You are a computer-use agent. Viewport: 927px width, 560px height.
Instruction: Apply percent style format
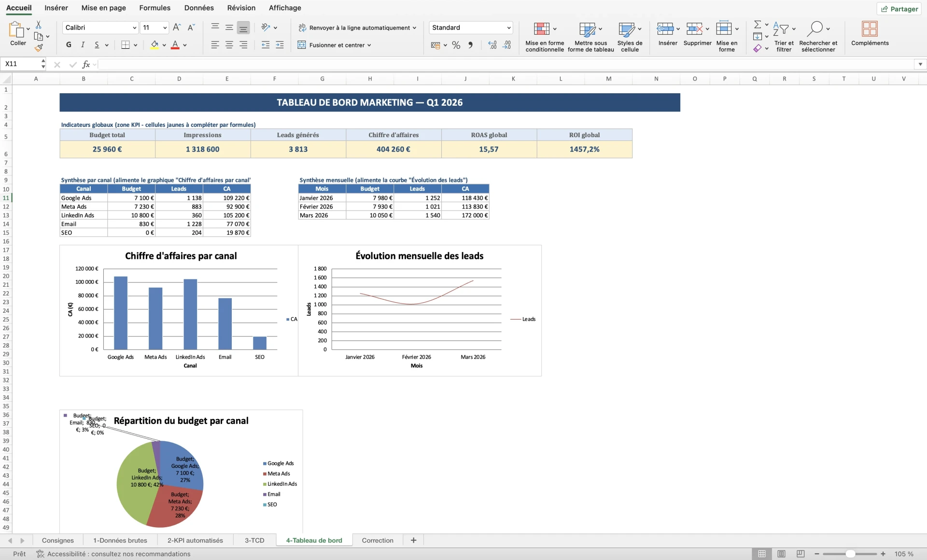[x=456, y=45]
